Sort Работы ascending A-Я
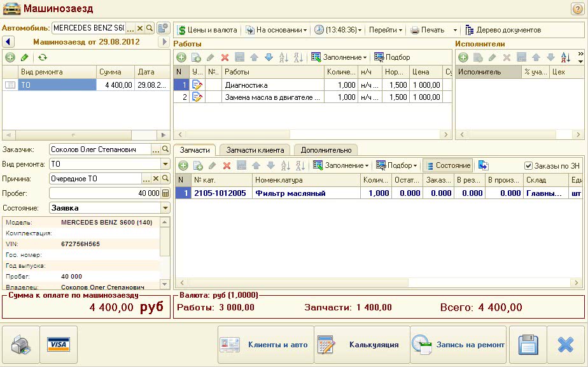The height and width of the screenshot is (367, 588). (x=284, y=57)
